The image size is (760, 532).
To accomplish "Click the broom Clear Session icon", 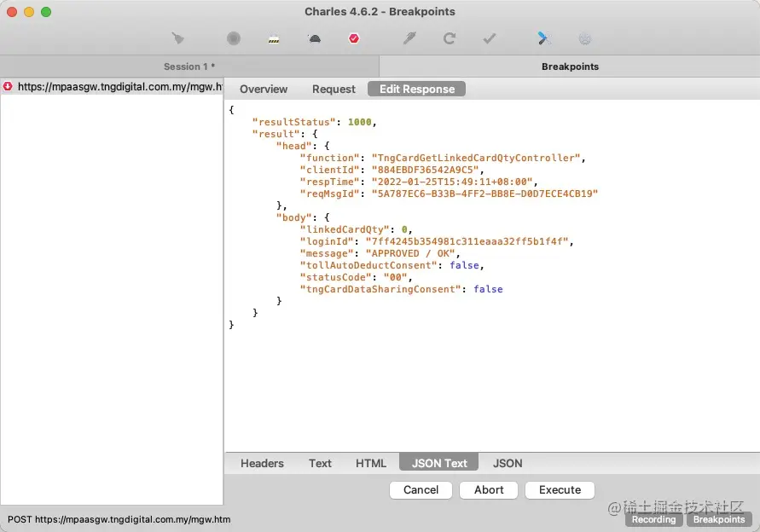I will pyautogui.click(x=178, y=38).
